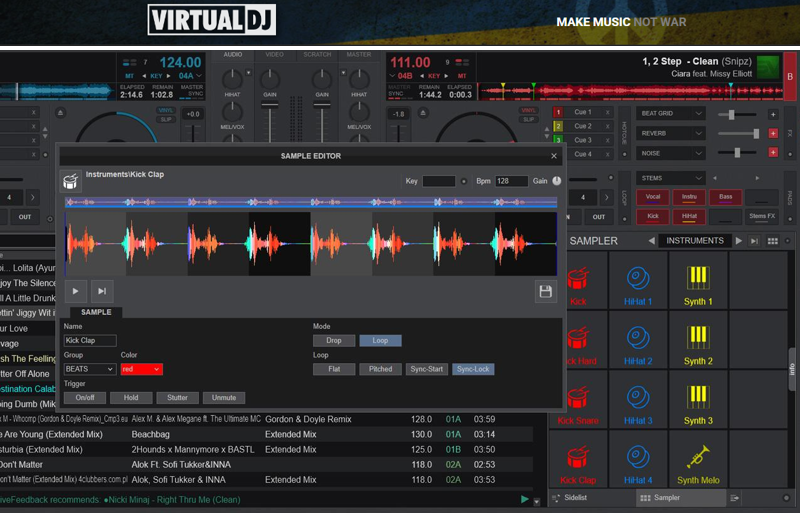Select Drop mode

coord(334,340)
